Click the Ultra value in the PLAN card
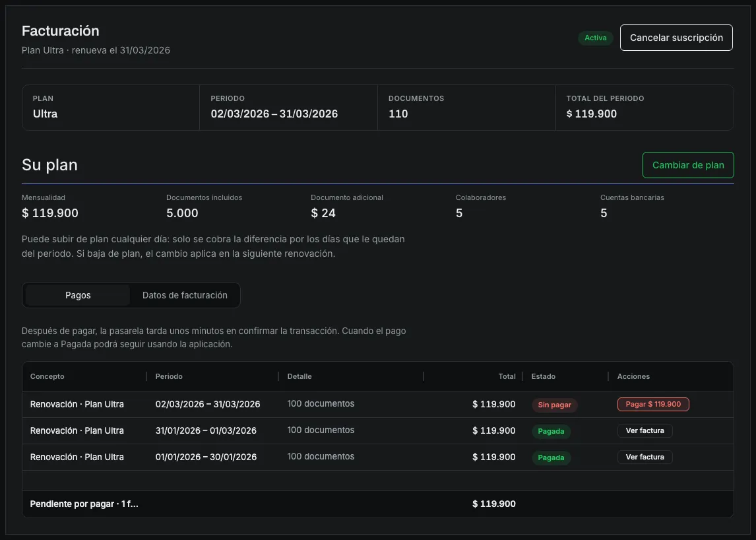The image size is (756, 540). click(x=45, y=114)
